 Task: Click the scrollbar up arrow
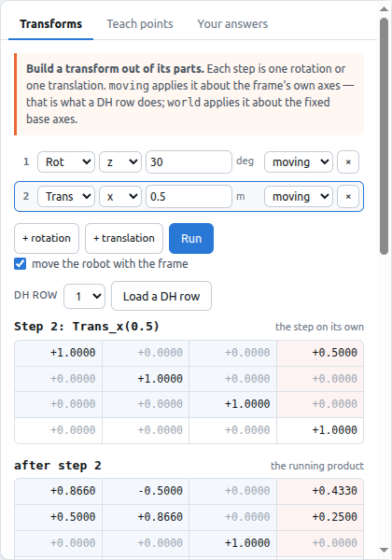384,9
